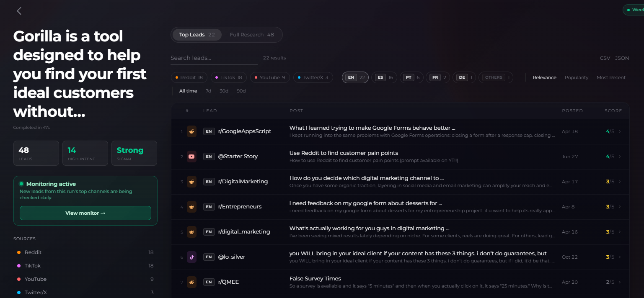Click the 14 High Intent stat card
644x298 pixels.
coord(85,153)
